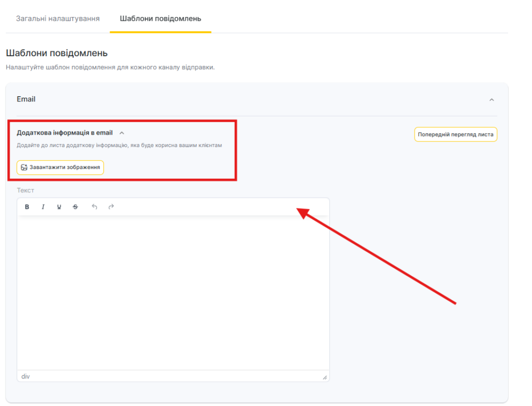This screenshot has width=532, height=406.
Task: Click the div element path in editor footer
Action: coord(25,376)
